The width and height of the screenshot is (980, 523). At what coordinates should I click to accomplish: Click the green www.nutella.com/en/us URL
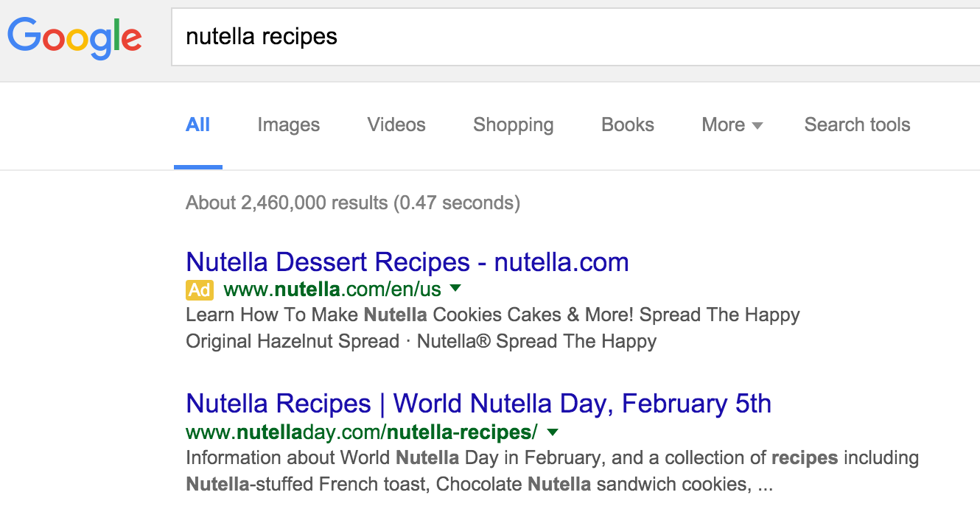click(x=332, y=289)
